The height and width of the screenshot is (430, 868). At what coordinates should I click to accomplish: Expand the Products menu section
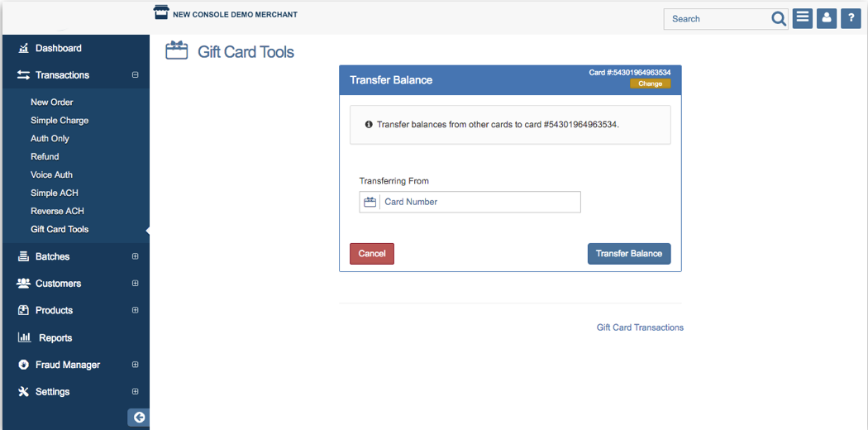tap(136, 310)
